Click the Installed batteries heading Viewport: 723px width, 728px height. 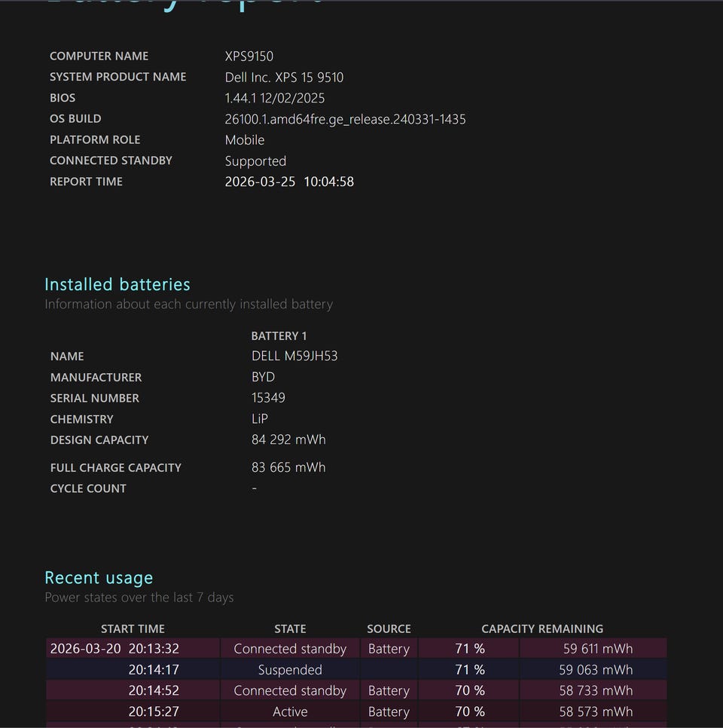click(117, 284)
